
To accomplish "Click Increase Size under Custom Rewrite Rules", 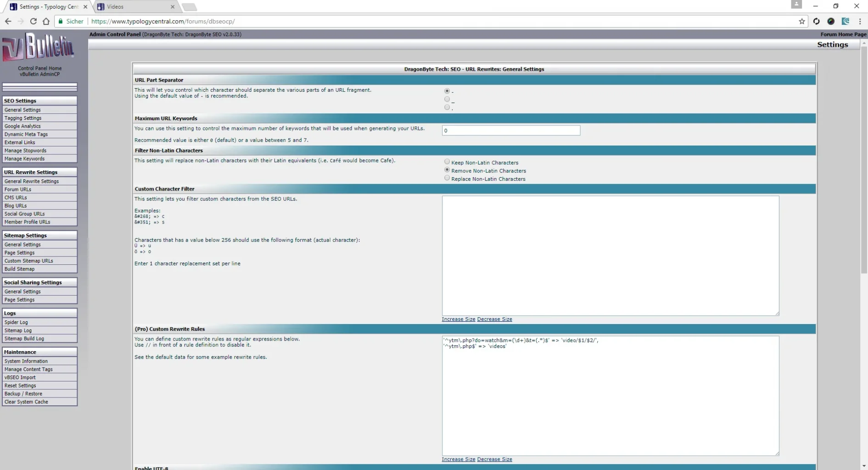I will click(458, 459).
